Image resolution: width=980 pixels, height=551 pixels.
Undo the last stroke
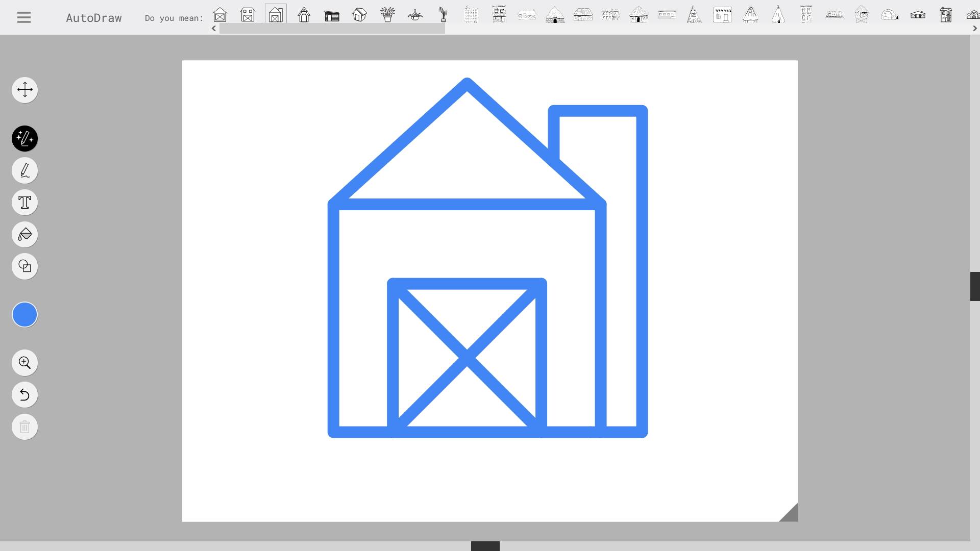(24, 394)
